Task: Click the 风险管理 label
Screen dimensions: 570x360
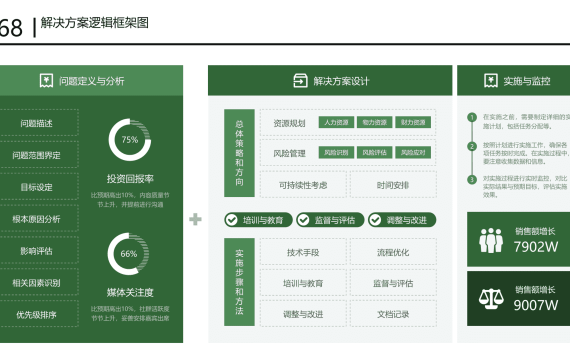Action: click(289, 153)
